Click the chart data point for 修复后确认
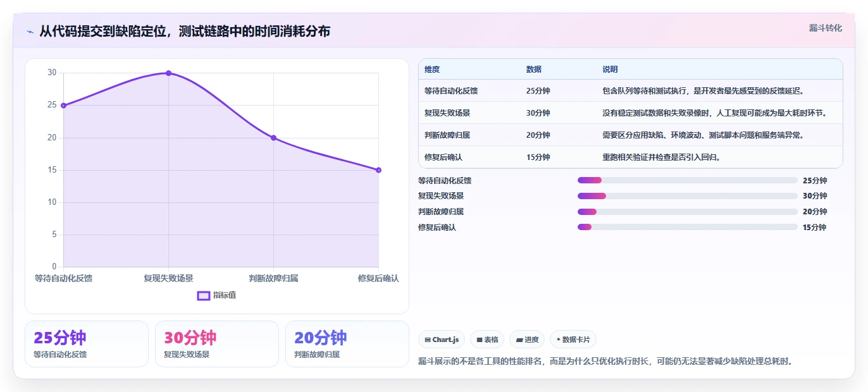 (378, 170)
